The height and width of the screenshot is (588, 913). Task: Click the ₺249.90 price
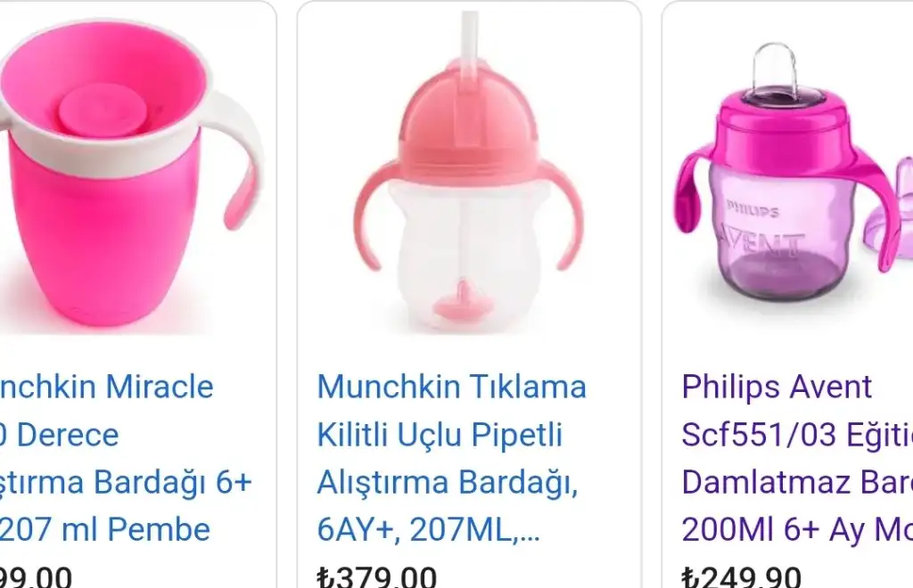tap(741, 577)
